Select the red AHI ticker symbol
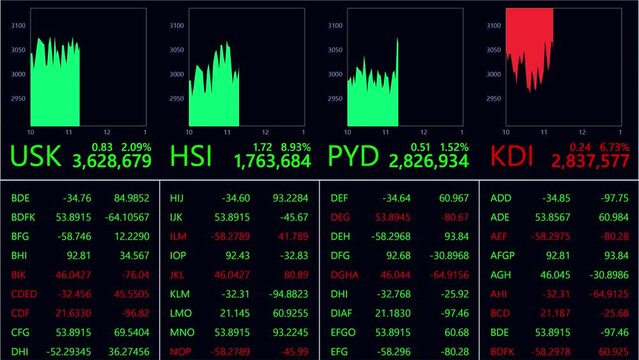 [498, 294]
